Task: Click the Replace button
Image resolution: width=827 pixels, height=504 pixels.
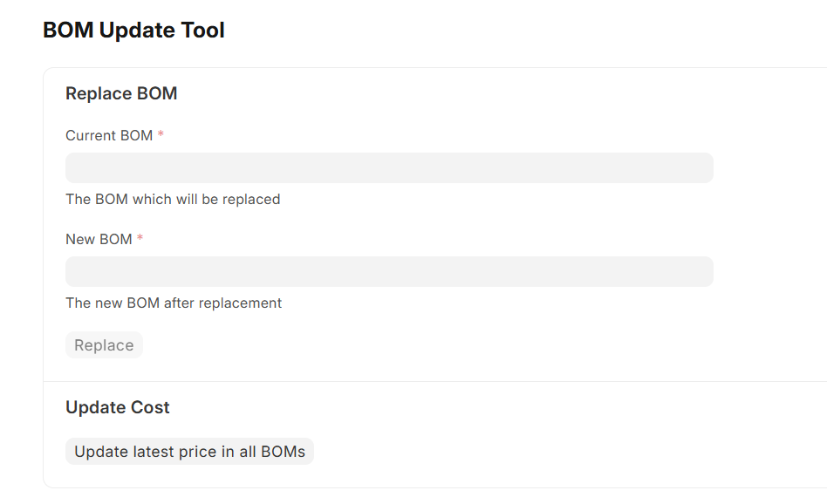Action: click(104, 344)
